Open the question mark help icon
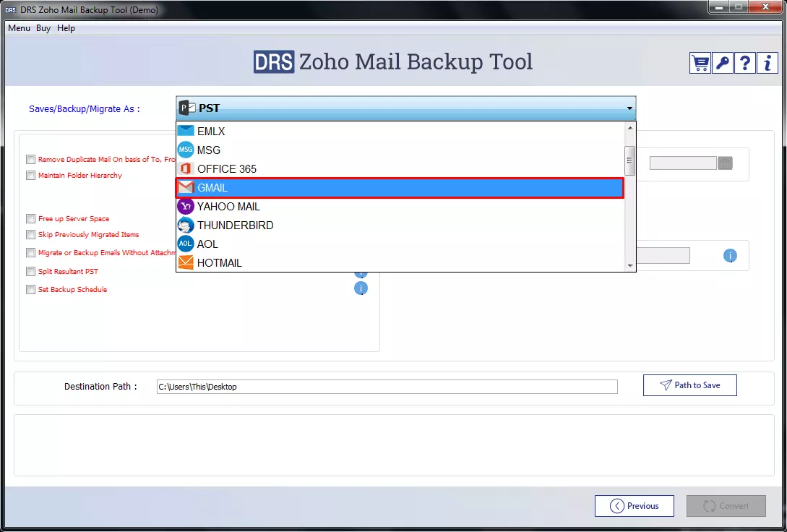The image size is (787, 532). tap(745, 63)
